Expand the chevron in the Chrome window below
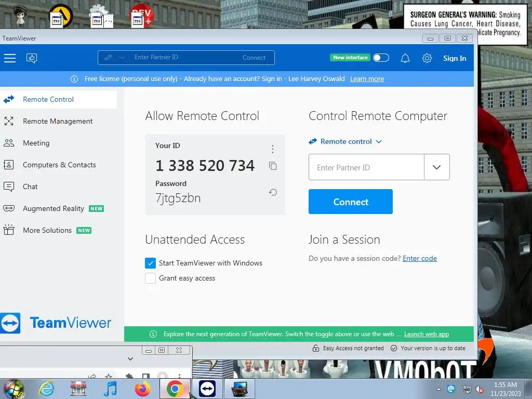The height and width of the screenshot is (399, 532). (130, 358)
